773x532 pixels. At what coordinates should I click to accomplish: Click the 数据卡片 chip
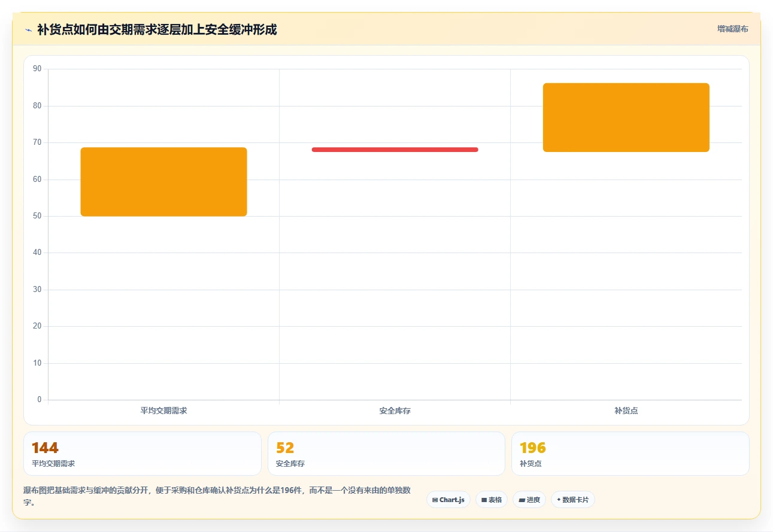tap(573, 500)
